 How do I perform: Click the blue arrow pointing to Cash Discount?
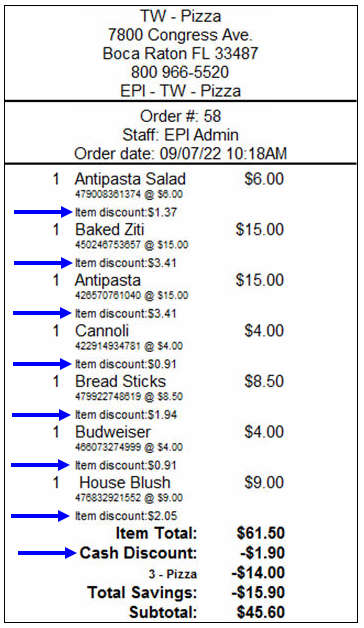pyautogui.click(x=47, y=553)
